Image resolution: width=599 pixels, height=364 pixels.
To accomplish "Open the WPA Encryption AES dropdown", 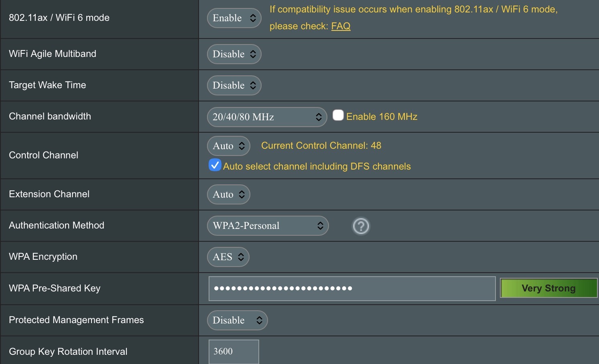I will click(x=228, y=257).
